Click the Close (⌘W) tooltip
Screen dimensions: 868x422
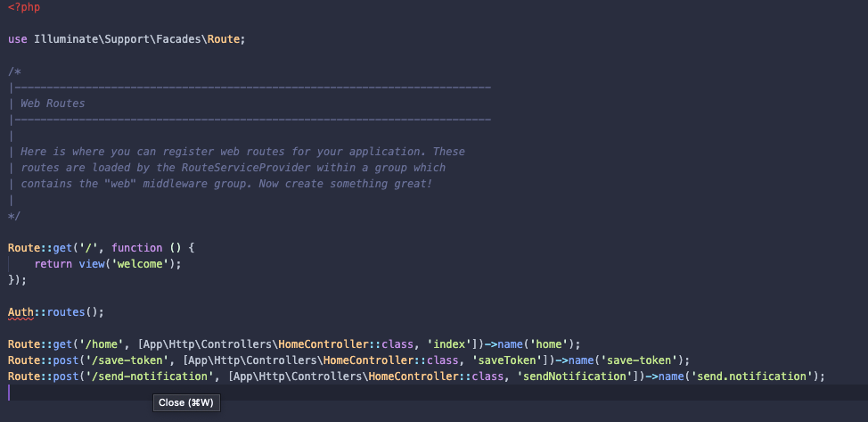(186, 402)
